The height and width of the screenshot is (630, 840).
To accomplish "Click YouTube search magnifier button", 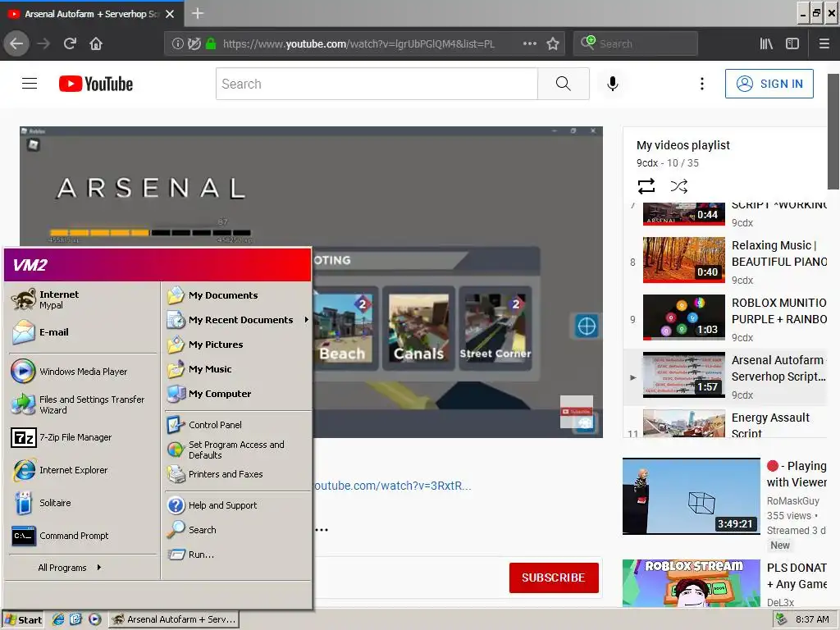I will click(563, 84).
